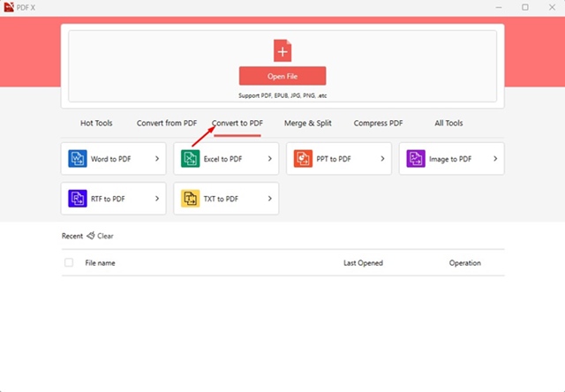Screen dimensions: 565x392
Task: Click the RTF to PDF icon
Action: (x=78, y=199)
